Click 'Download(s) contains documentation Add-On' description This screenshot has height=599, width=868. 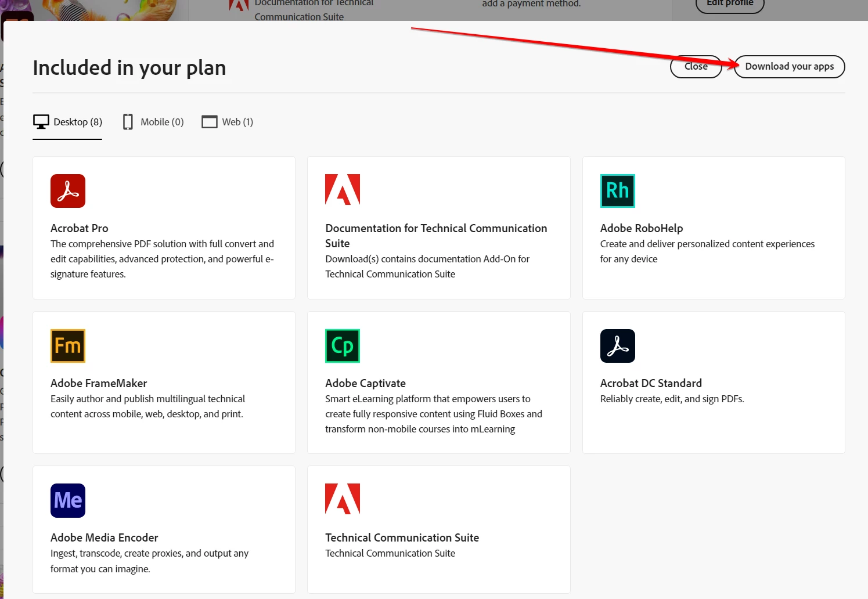click(427, 266)
